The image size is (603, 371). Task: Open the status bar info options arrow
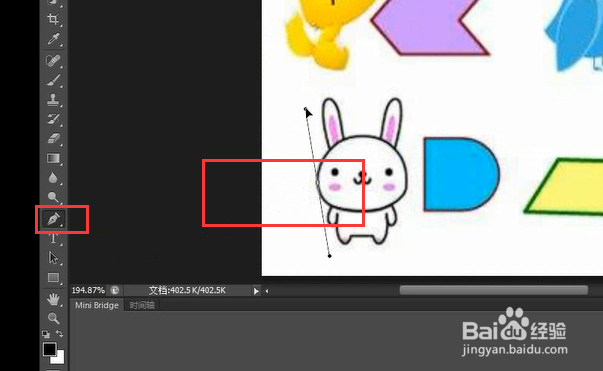pos(256,291)
